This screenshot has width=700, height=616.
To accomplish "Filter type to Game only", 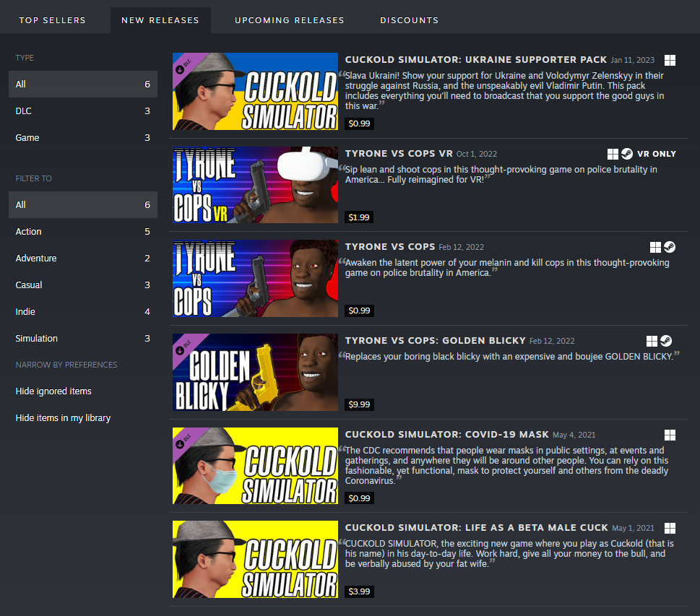I will (x=83, y=137).
